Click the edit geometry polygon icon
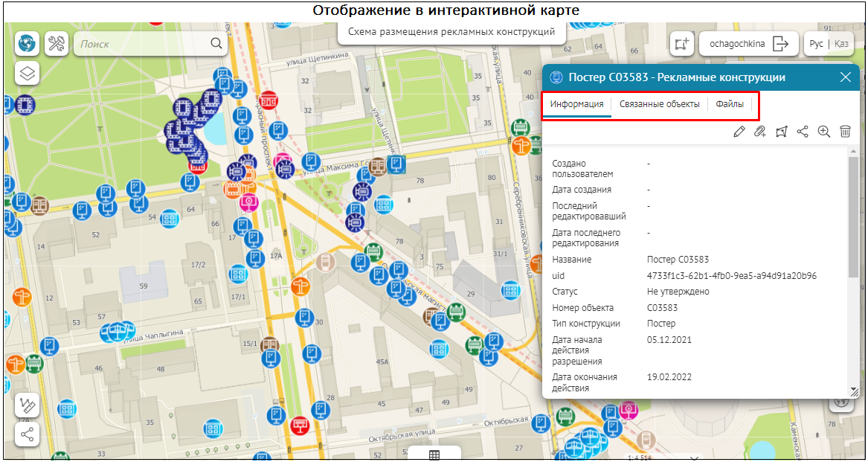Viewport: 868px width, 462px height. click(781, 132)
